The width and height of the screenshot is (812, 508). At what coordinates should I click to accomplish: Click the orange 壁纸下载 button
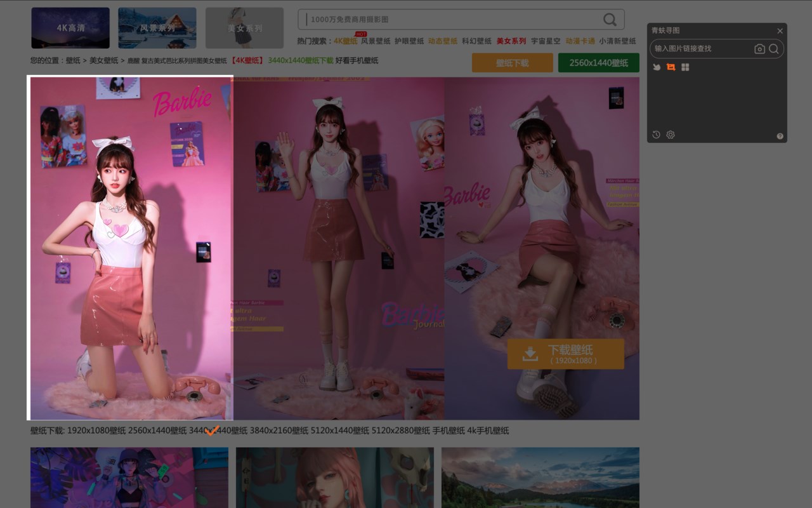[x=513, y=63]
